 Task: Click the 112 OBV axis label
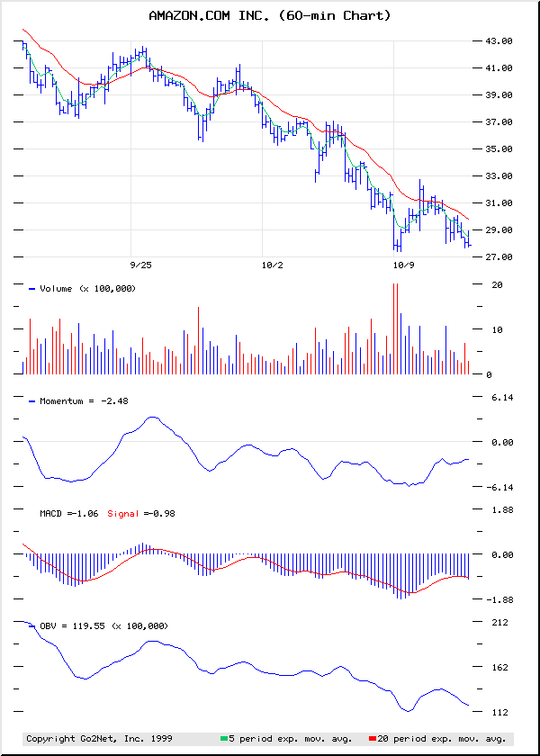click(x=500, y=712)
